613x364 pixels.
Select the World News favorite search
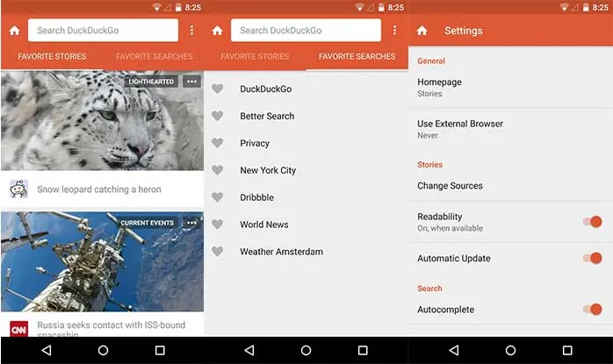(x=263, y=225)
